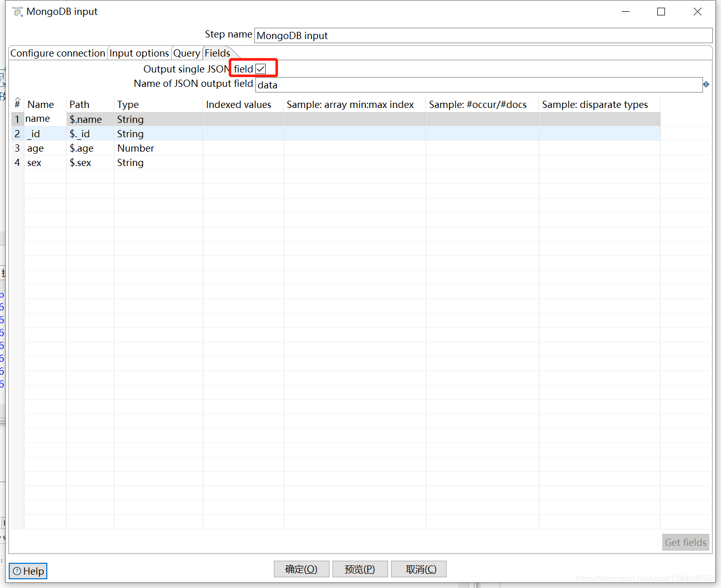Click the Sample: #occur/#docs column header
This screenshot has height=588, width=721.
[x=483, y=104]
